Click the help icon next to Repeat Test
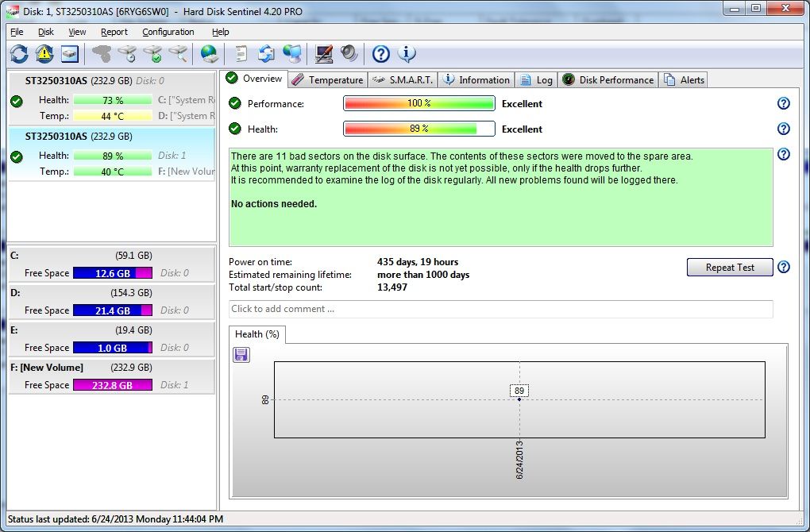The image size is (810, 532). (x=784, y=267)
